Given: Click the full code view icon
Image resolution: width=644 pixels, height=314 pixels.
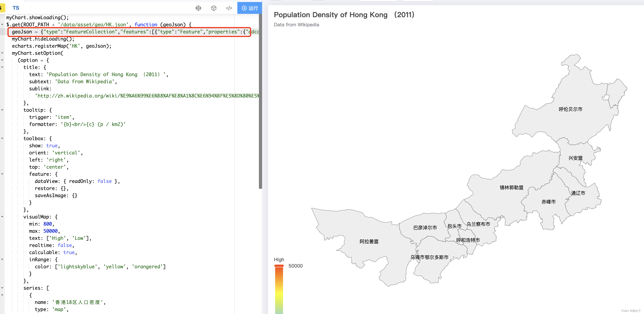Looking at the screenshot, I should click(x=229, y=8).
